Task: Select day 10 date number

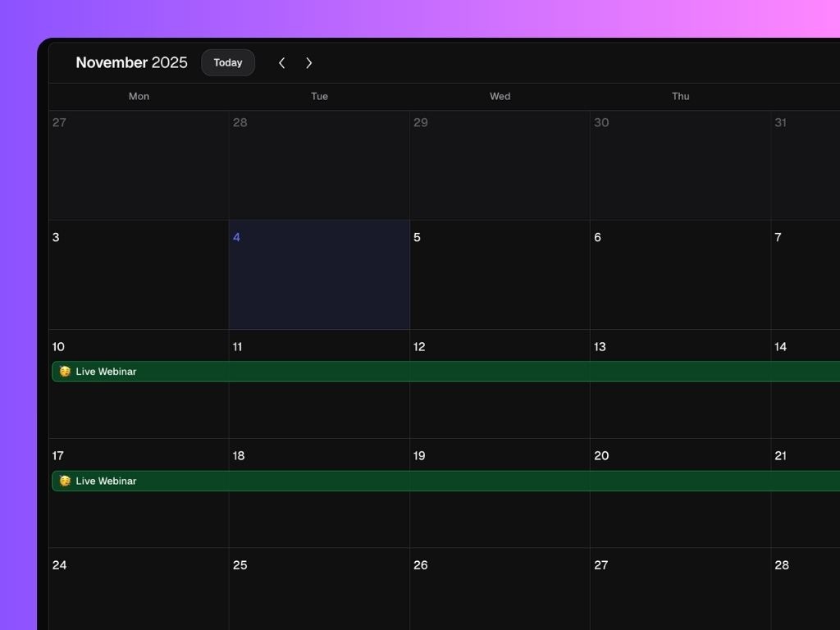Action: click(x=58, y=347)
